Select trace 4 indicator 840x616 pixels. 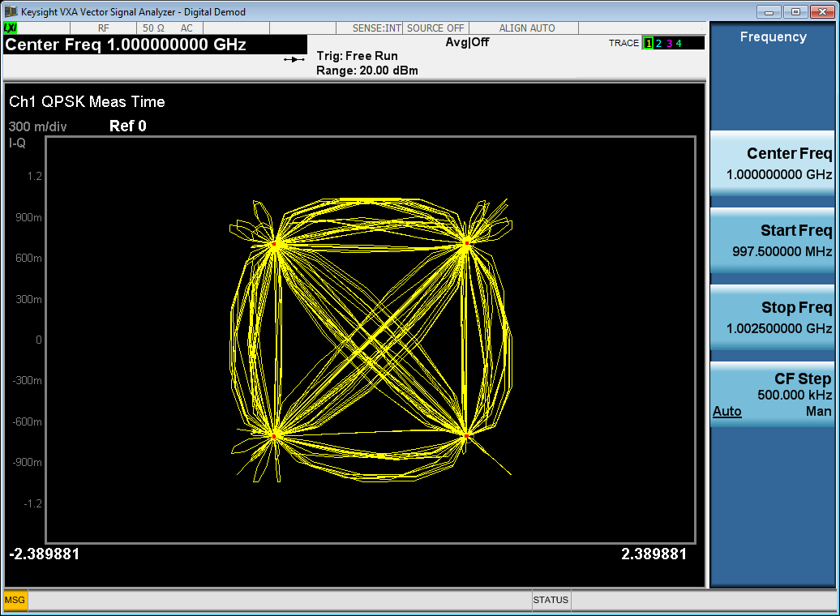[679, 43]
